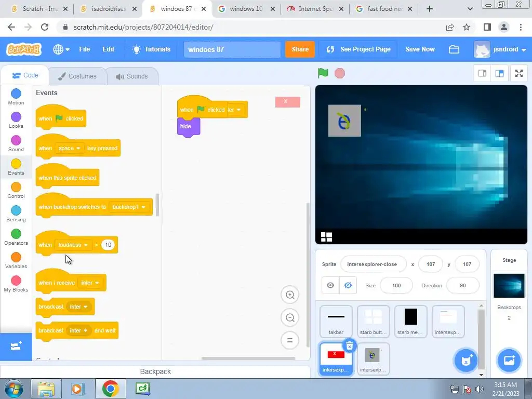Viewport: 532px width, 399px height.
Task: Switch to isadroidrises browser tab
Action: pyautogui.click(x=109, y=9)
